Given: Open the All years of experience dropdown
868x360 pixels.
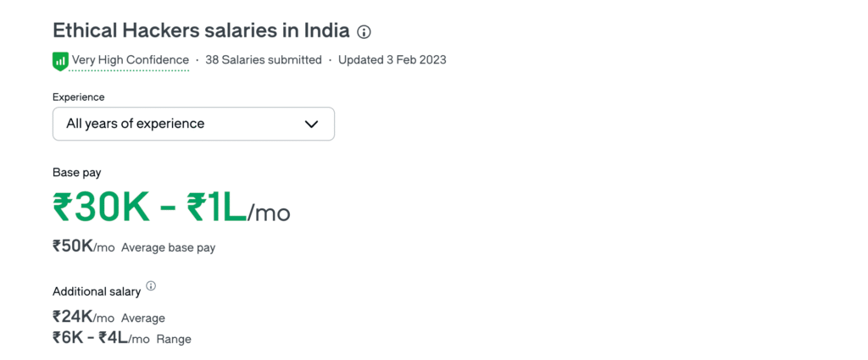Looking at the screenshot, I should 193,124.
